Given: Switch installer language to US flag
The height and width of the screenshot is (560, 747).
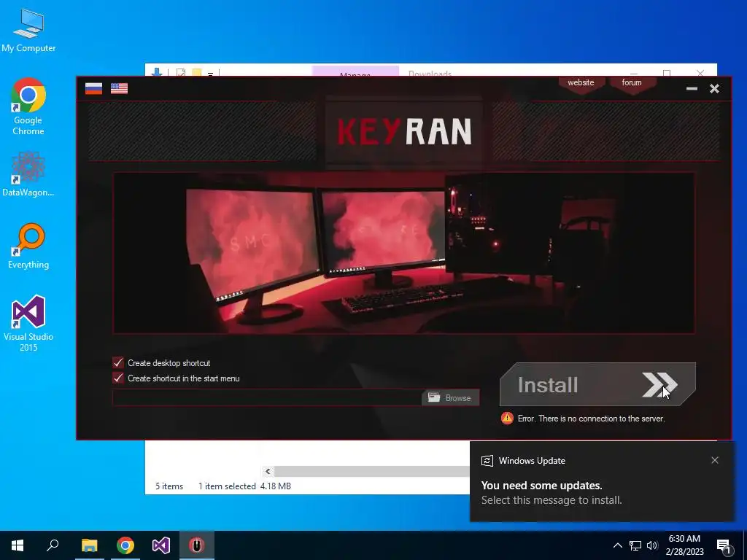Looking at the screenshot, I should 119,88.
